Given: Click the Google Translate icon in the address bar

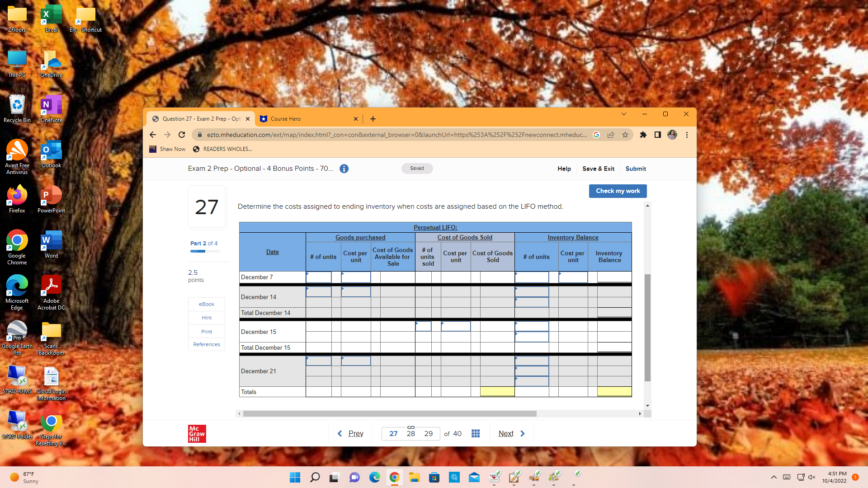Looking at the screenshot, I should coord(596,135).
